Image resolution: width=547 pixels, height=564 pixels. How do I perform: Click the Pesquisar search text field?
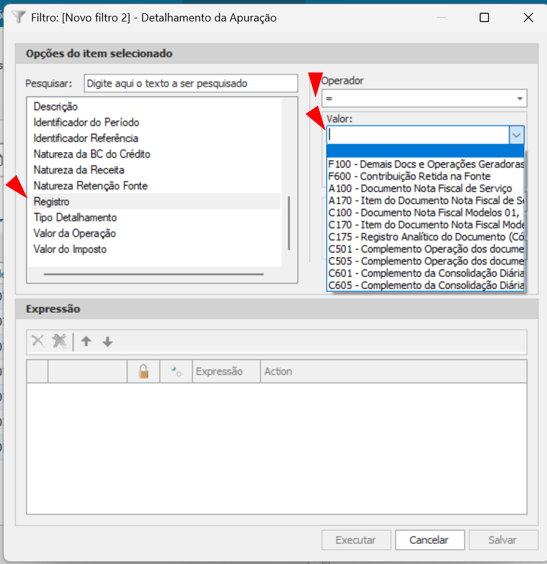191,83
